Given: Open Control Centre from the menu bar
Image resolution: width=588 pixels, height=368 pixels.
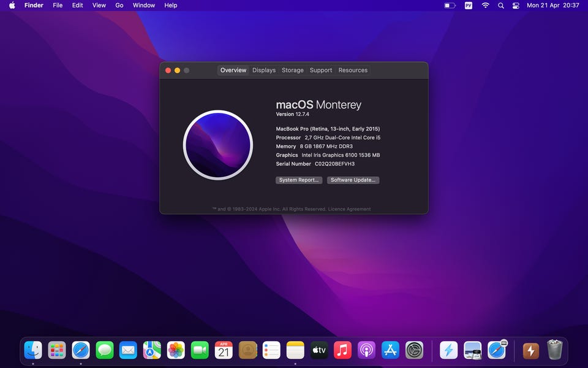Looking at the screenshot, I should pos(516,6).
